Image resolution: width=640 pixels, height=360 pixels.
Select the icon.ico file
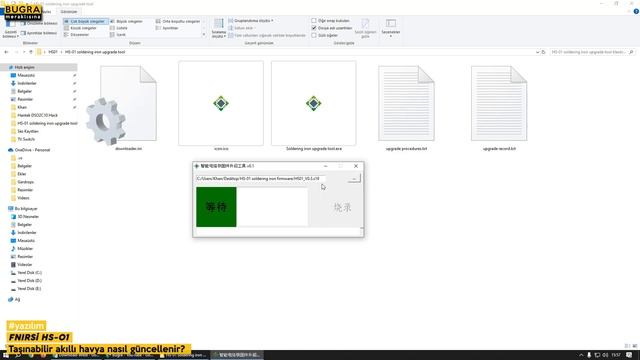click(x=221, y=103)
